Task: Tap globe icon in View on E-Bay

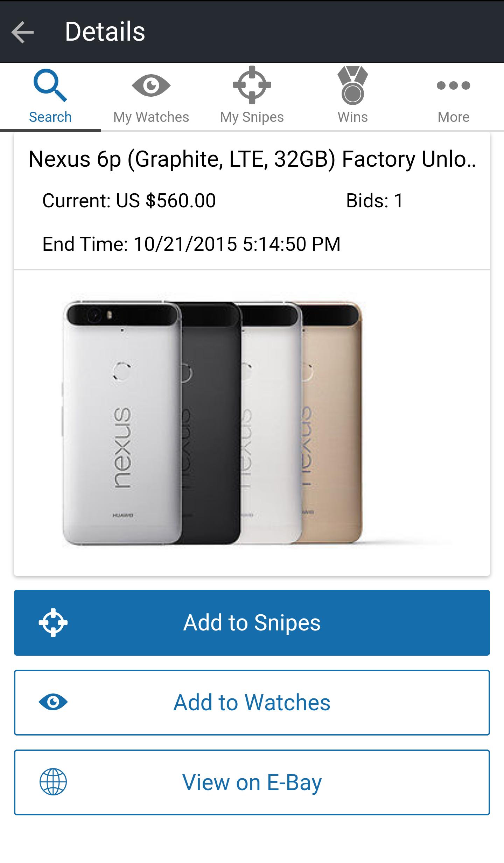Action: (53, 782)
